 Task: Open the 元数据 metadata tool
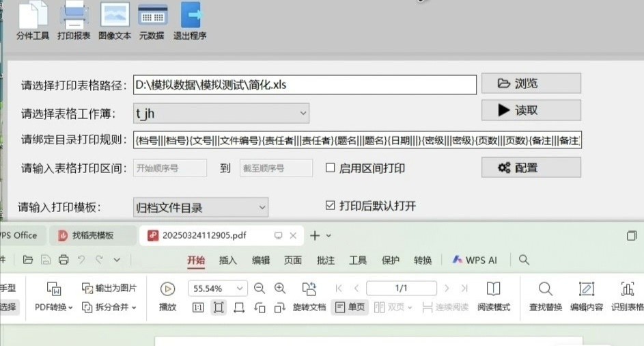click(152, 21)
